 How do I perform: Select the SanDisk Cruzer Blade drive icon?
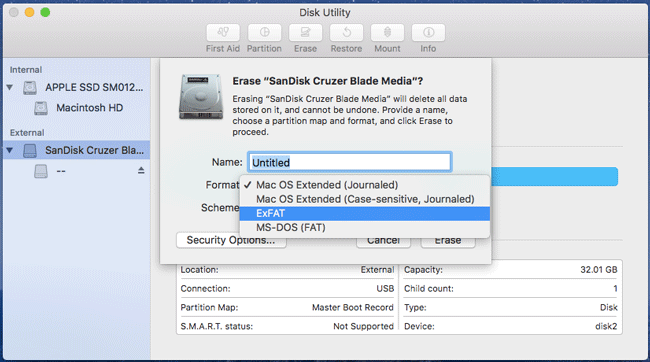[x=30, y=151]
